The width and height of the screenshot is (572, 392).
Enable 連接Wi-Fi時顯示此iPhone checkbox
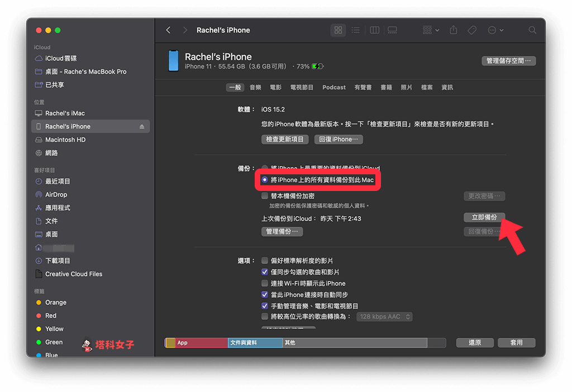point(265,283)
